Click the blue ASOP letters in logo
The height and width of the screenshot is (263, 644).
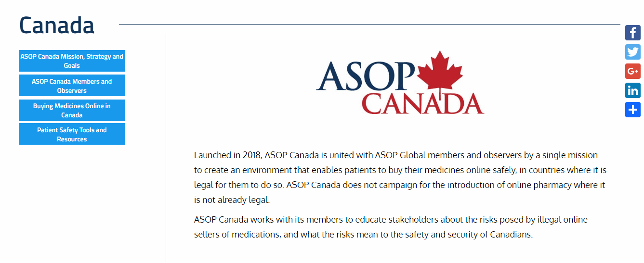click(x=366, y=77)
